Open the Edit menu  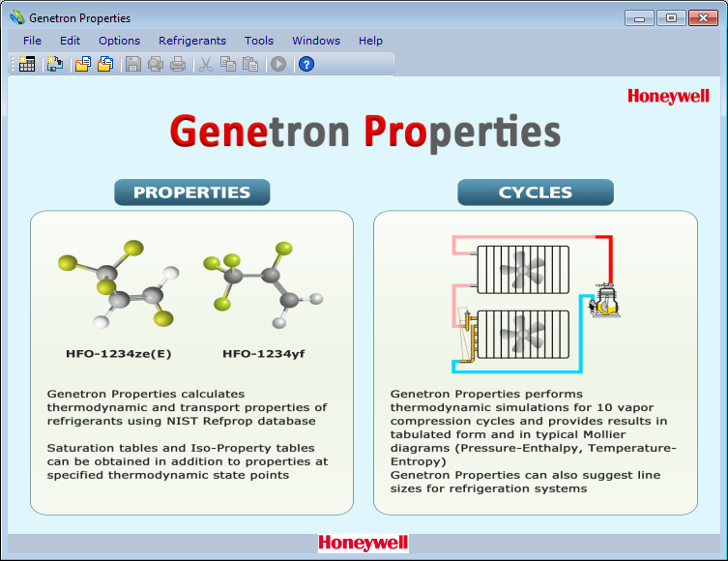pyautogui.click(x=71, y=41)
